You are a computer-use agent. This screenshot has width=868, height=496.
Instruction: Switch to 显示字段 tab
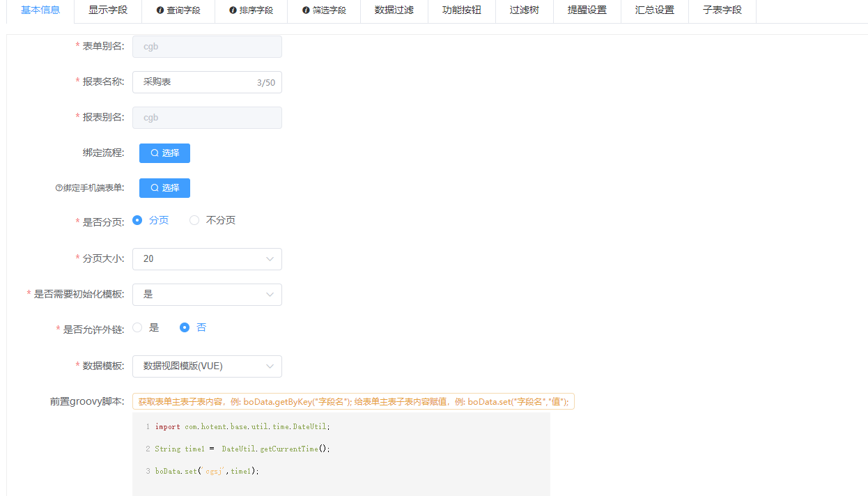click(108, 10)
